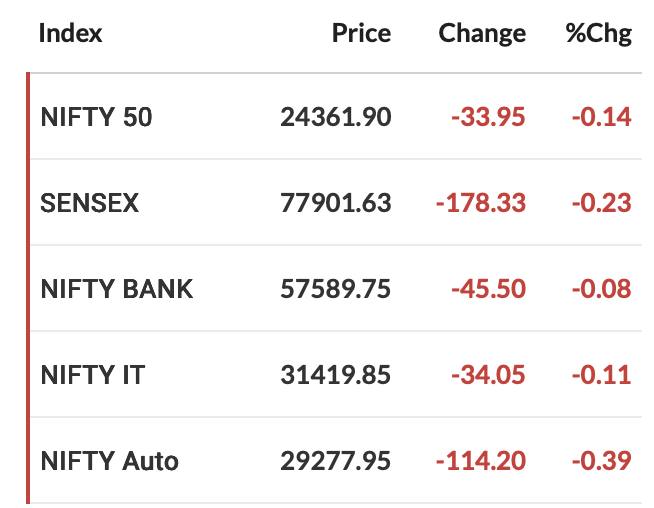The width and height of the screenshot is (654, 508).
Task: Open the NIFTY IT index link
Action: (x=93, y=375)
